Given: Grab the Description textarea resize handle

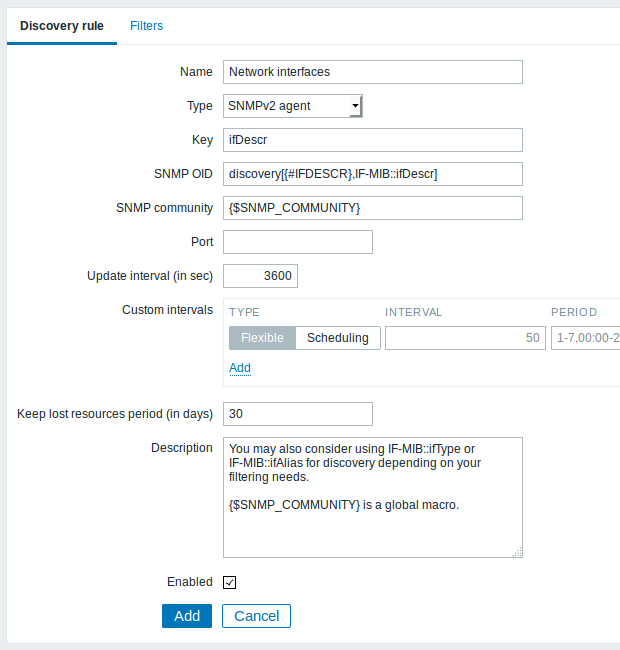Looking at the screenshot, I should tap(517, 553).
